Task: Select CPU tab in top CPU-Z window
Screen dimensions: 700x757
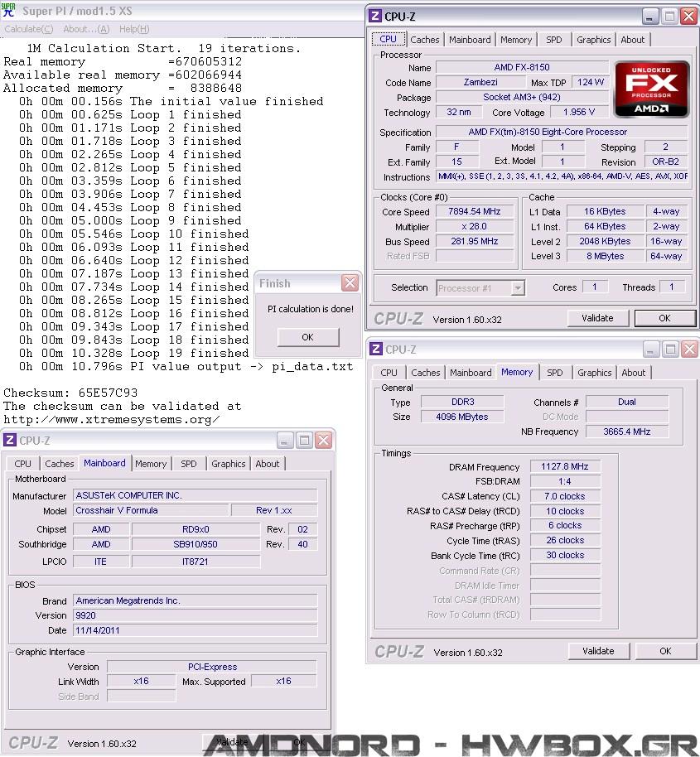Action: tap(389, 39)
